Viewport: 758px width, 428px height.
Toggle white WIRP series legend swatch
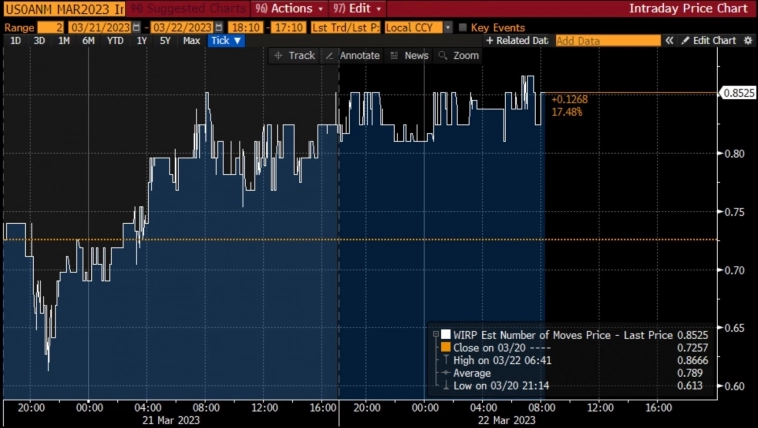pos(446,334)
